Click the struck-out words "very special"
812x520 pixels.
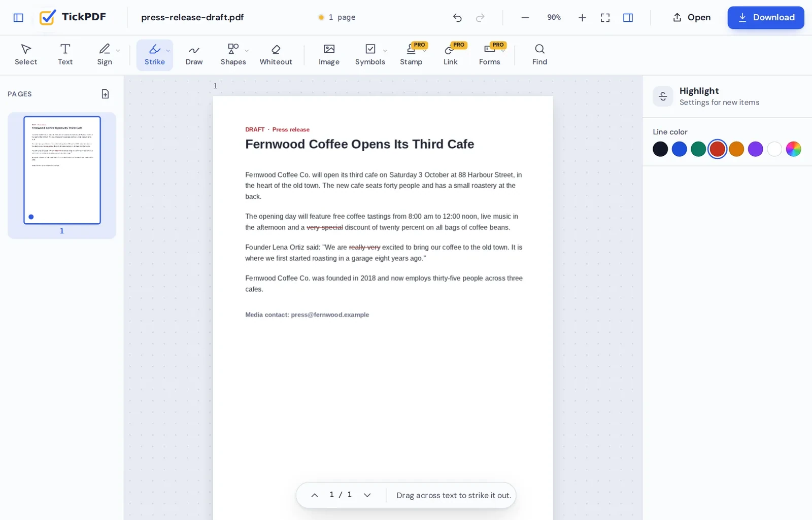325,227
